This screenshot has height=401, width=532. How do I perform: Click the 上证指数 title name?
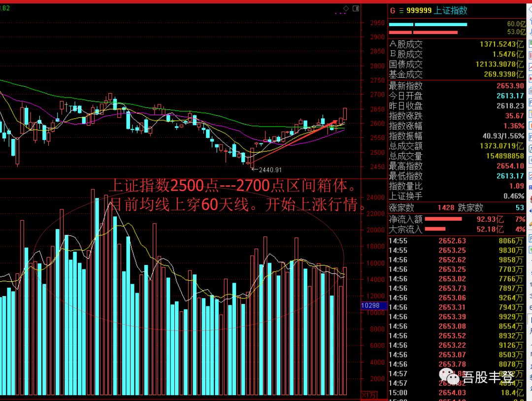point(450,11)
